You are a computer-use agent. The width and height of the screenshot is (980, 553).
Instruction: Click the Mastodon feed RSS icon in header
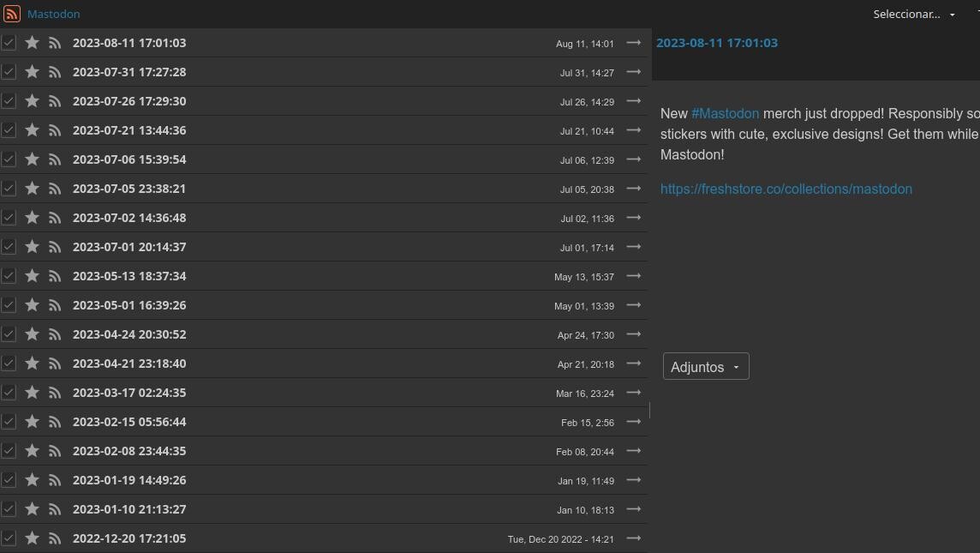tap(12, 14)
